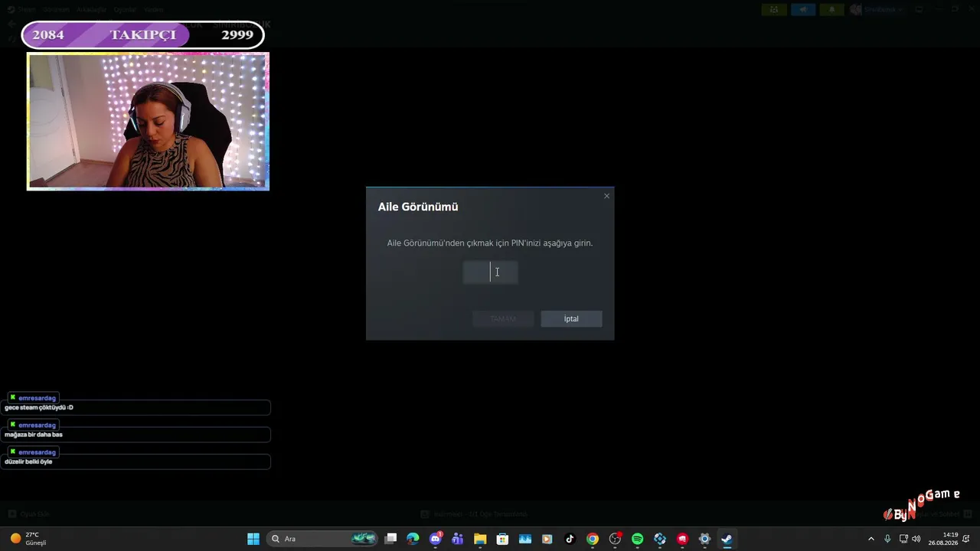980x551 pixels.
Task: Open Settings gear from the taskbar
Action: 704,539
